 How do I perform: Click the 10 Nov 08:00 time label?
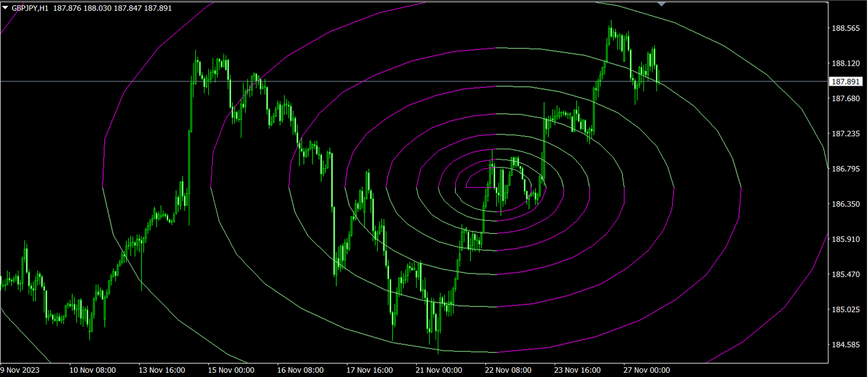coord(92,370)
